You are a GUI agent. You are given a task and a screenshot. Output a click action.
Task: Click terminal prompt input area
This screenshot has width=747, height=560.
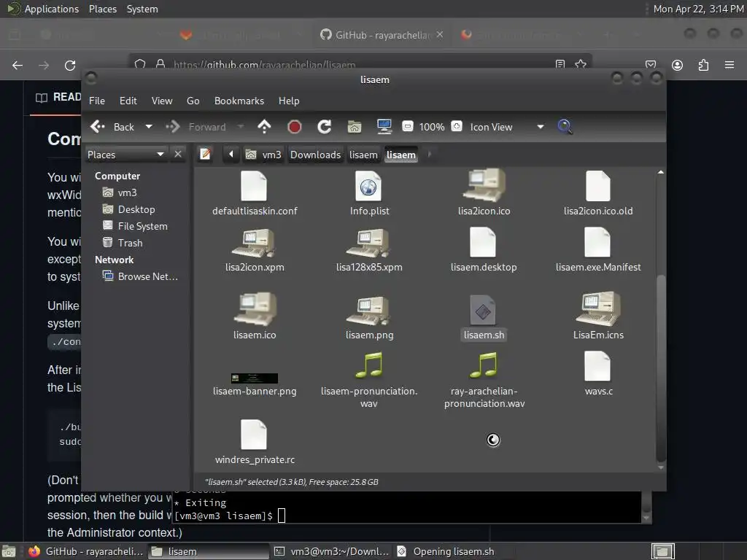point(282,516)
